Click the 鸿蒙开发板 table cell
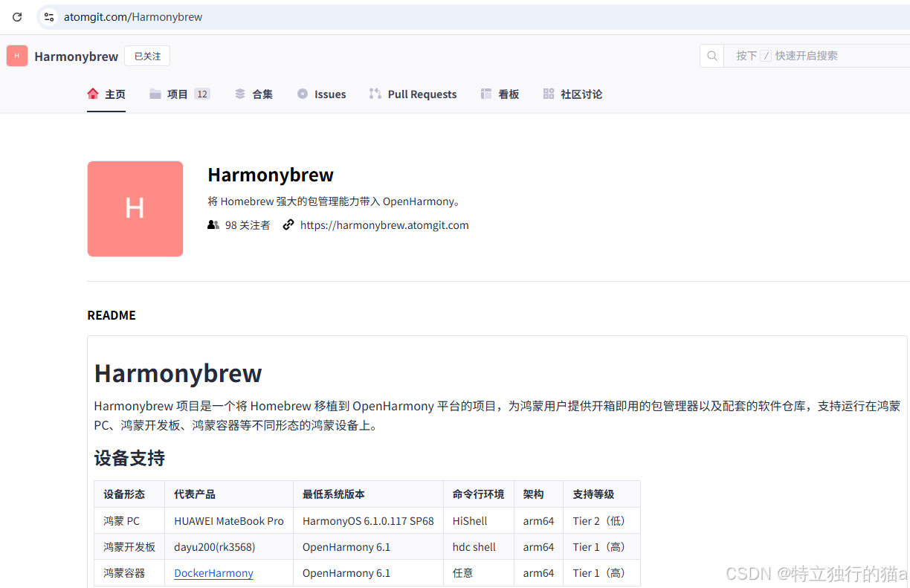The height and width of the screenshot is (588, 910). pyautogui.click(x=129, y=547)
